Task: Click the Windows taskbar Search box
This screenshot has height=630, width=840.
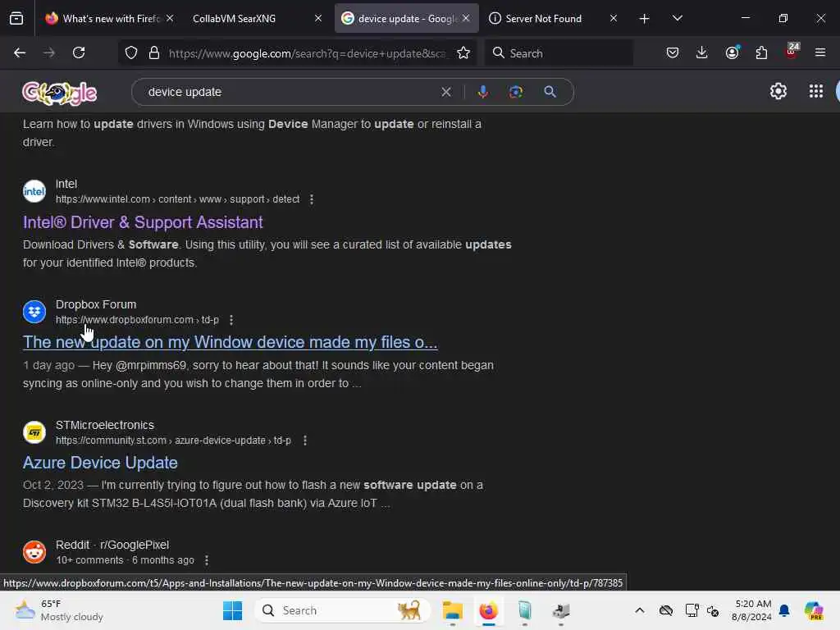Action: tap(343, 610)
